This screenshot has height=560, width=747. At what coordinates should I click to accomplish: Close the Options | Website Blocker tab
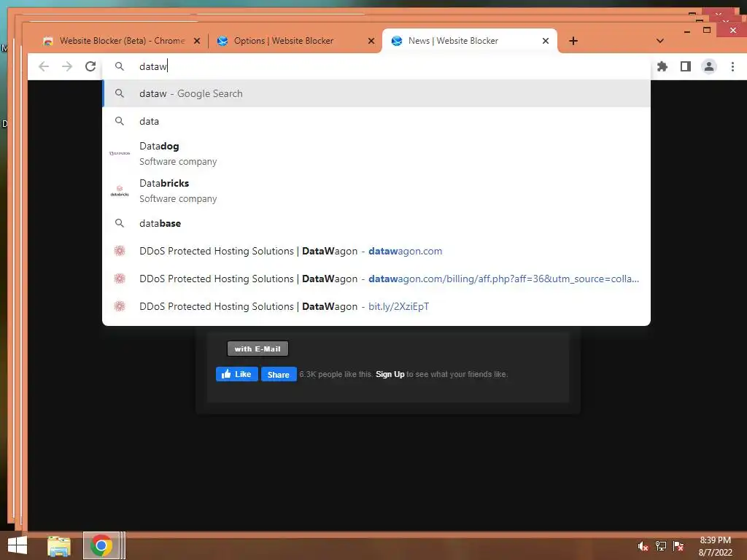371,41
